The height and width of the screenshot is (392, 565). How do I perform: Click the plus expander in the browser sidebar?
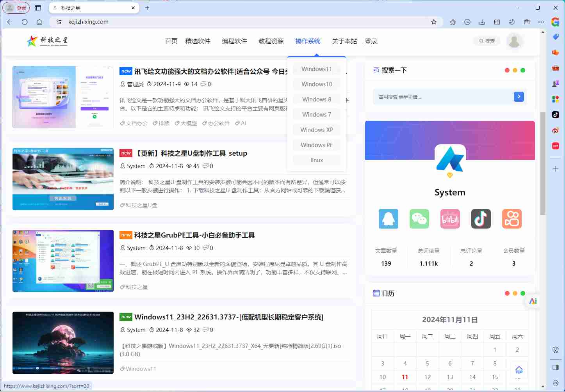point(555,169)
